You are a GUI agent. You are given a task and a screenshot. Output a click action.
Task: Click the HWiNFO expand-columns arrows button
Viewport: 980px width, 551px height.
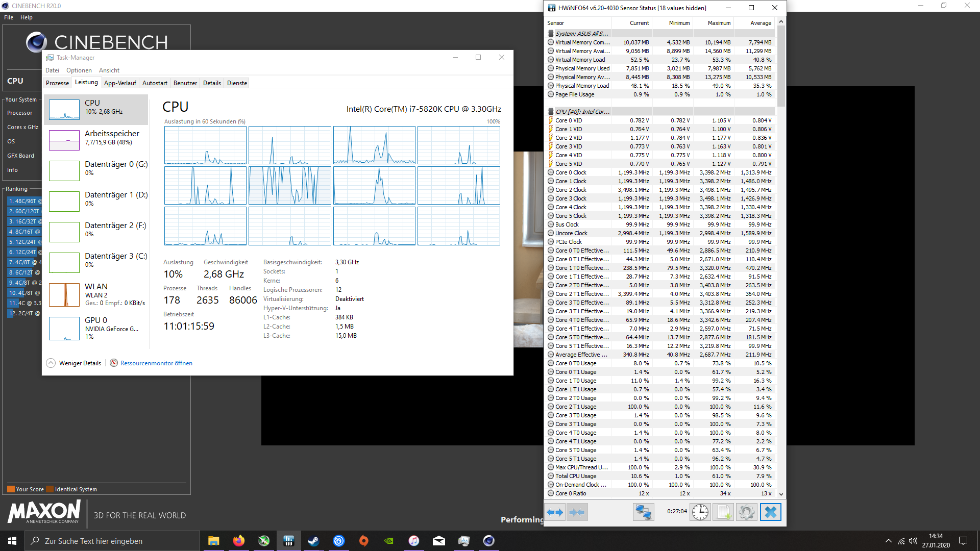pyautogui.click(x=555, y=512)
